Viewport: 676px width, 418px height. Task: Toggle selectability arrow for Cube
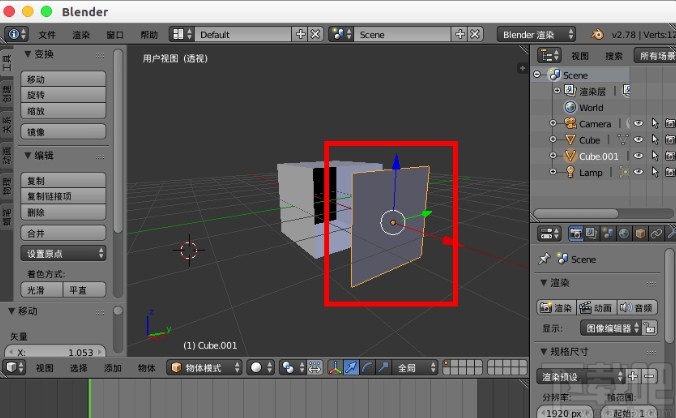coord(655,140)
